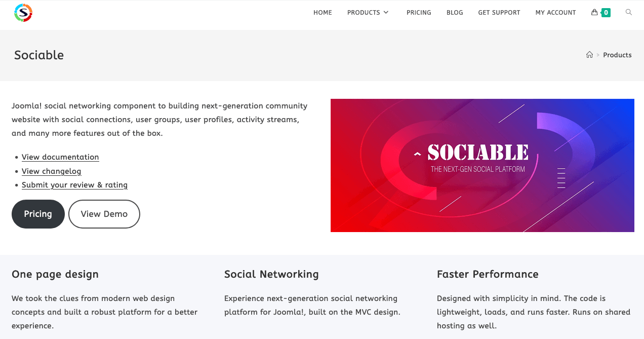The width and height of the screenshot is (644, 339).
Task: Click the cart item count badge
Action: pos(606,13)
